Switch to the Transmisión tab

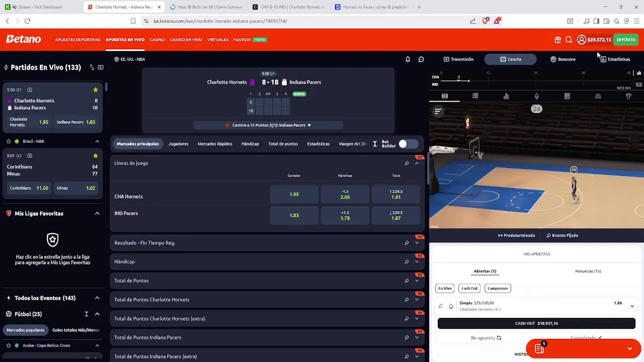coord(458,59)
